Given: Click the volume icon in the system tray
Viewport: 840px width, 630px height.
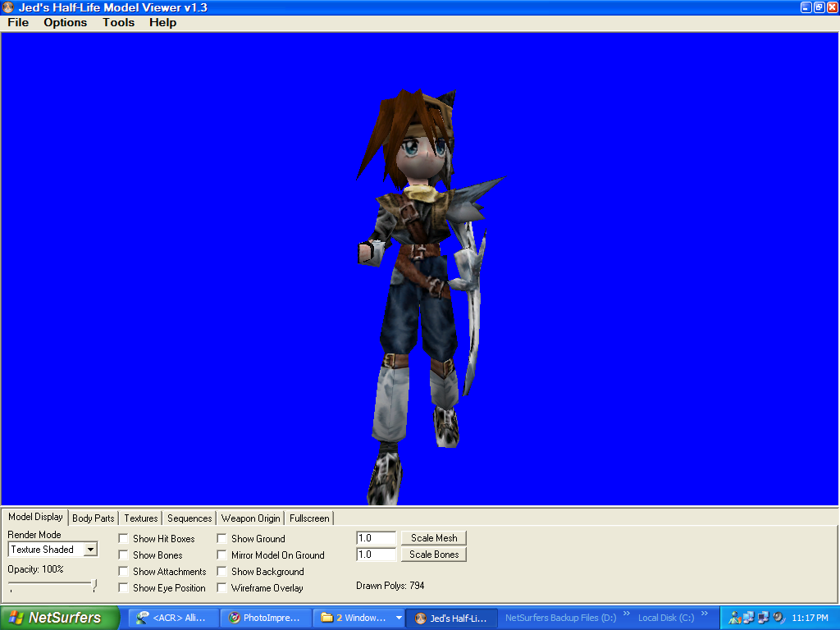Looking at the screenshot, I should tap(778, 618).
